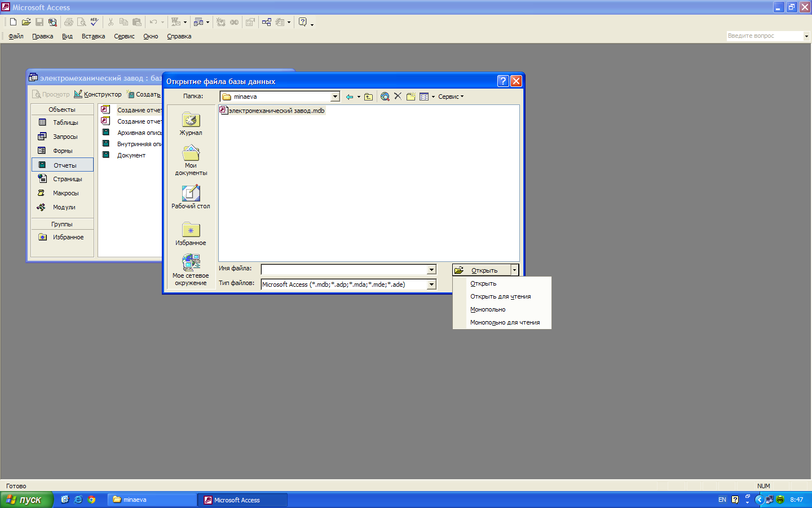The width and height of the screenshot is (812, 508).
Task: Open the Справка menu
Action: [x=179, y=36]
